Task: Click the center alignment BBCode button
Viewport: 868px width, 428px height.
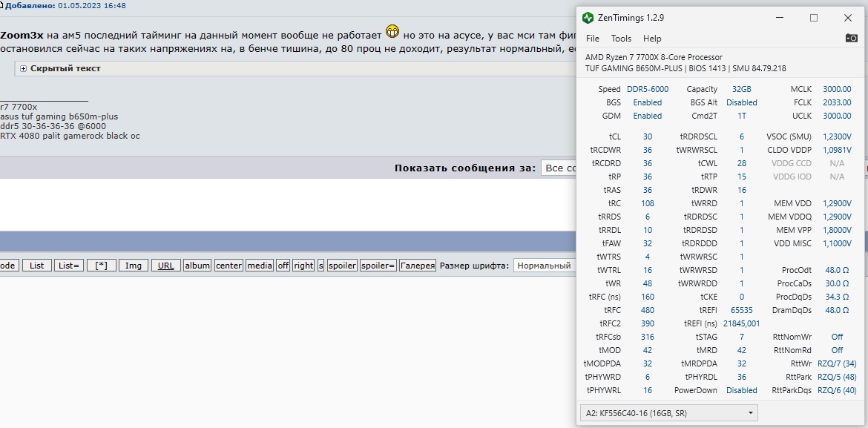Action: pos(228,266)
